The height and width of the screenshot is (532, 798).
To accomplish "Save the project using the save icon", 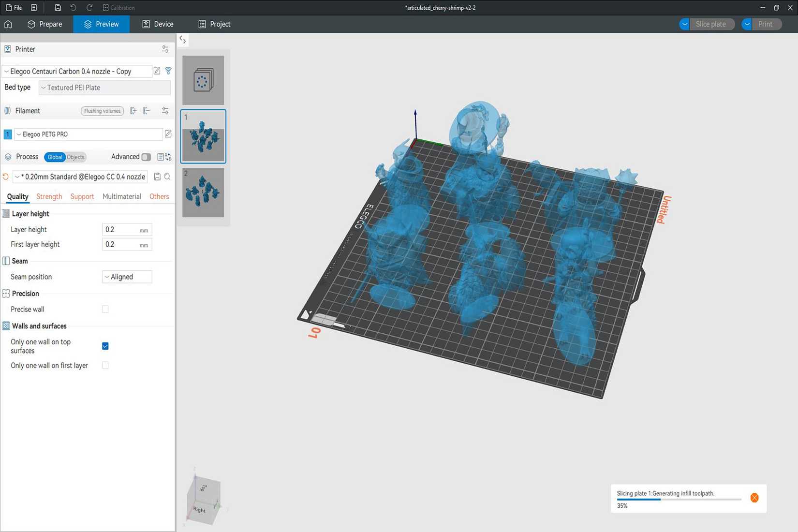I will click(58, 7).
